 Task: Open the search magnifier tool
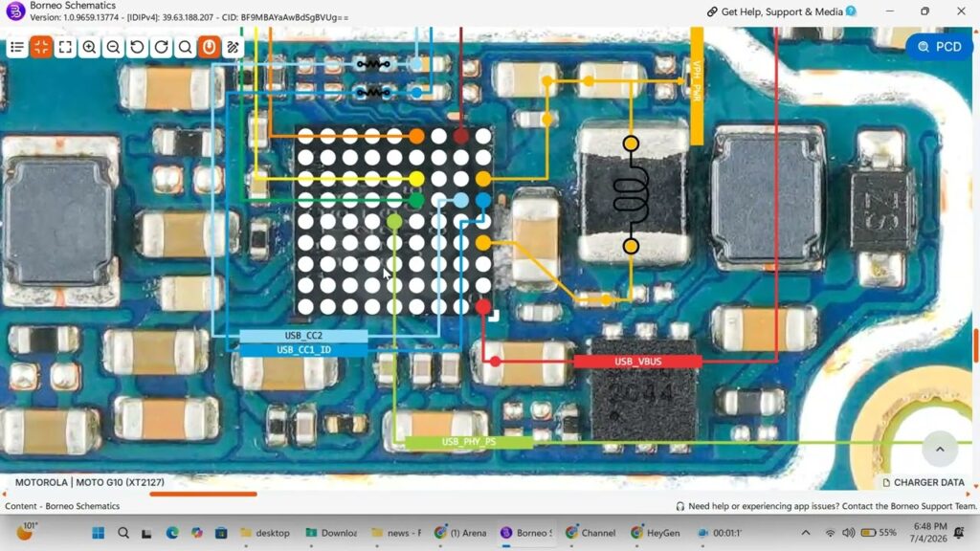pyautogui.click(x=185, y=47)
